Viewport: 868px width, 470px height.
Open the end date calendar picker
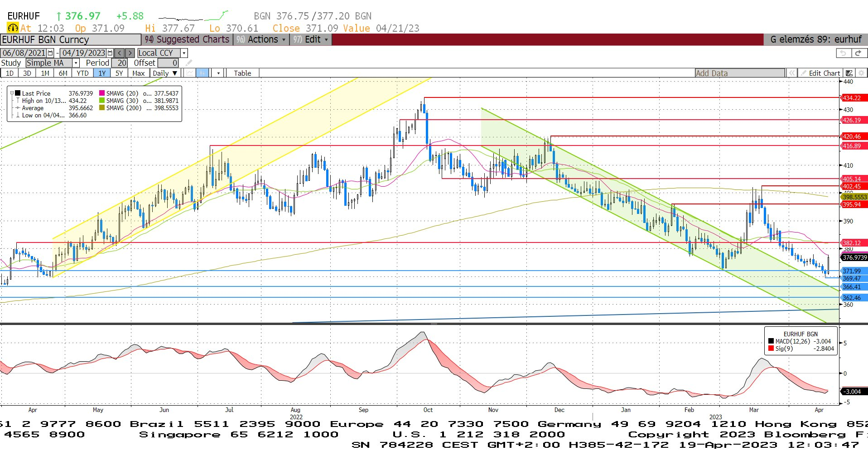(110, 53)
